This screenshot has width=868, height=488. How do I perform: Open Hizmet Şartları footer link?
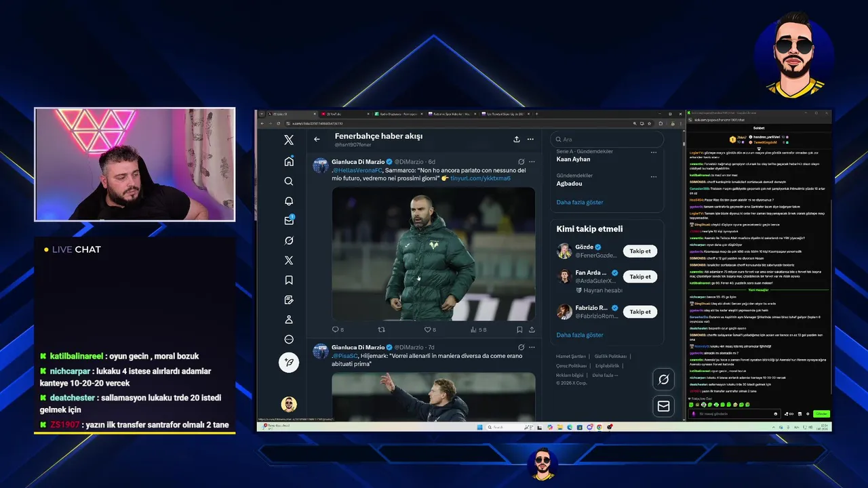(x=571, y=356)
